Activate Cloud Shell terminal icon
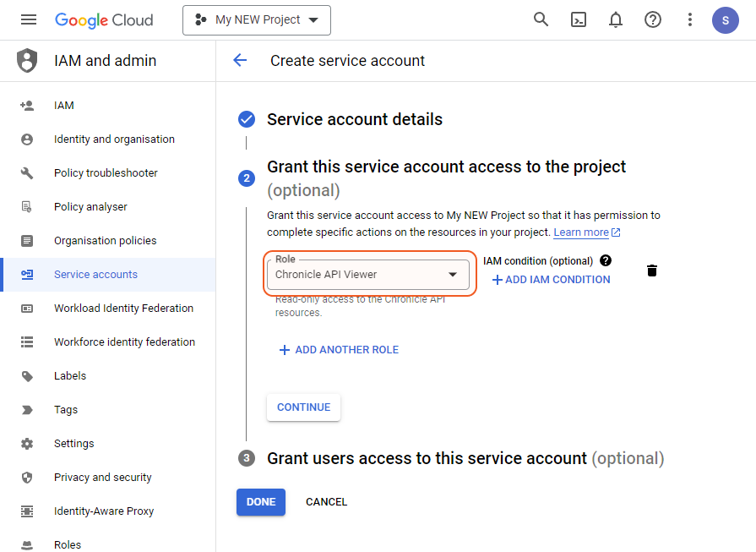Viewport: 756px width, 552px height. pyautogui.click(x=579, y=19)
